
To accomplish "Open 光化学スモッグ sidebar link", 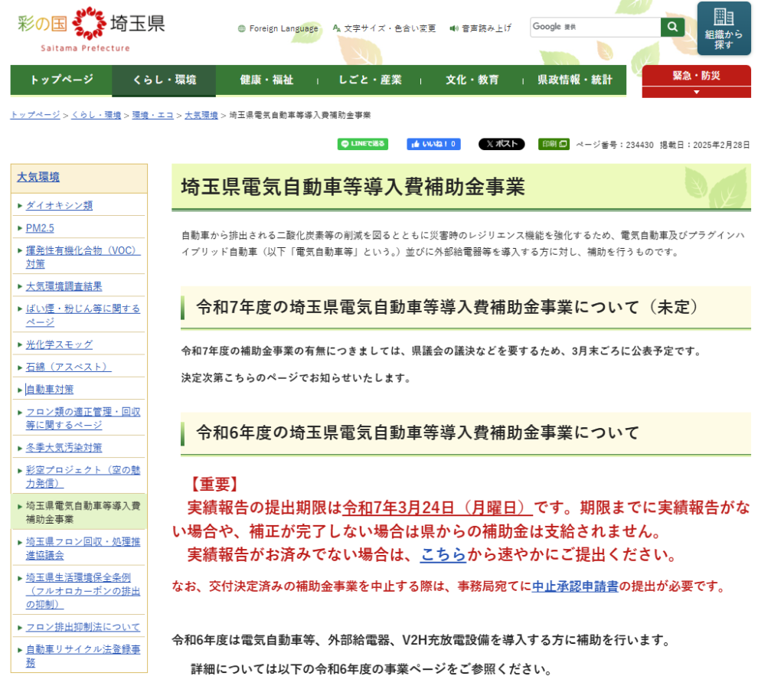I will 59,345.
